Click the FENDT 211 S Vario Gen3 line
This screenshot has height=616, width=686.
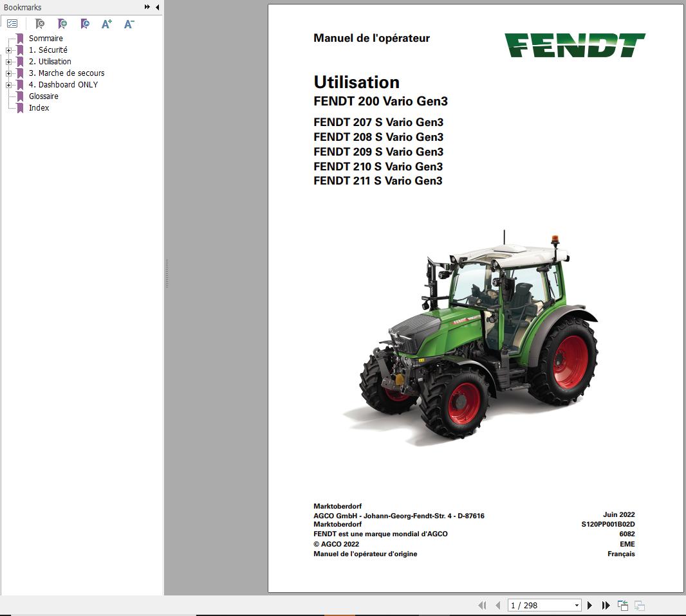point(378,181)
